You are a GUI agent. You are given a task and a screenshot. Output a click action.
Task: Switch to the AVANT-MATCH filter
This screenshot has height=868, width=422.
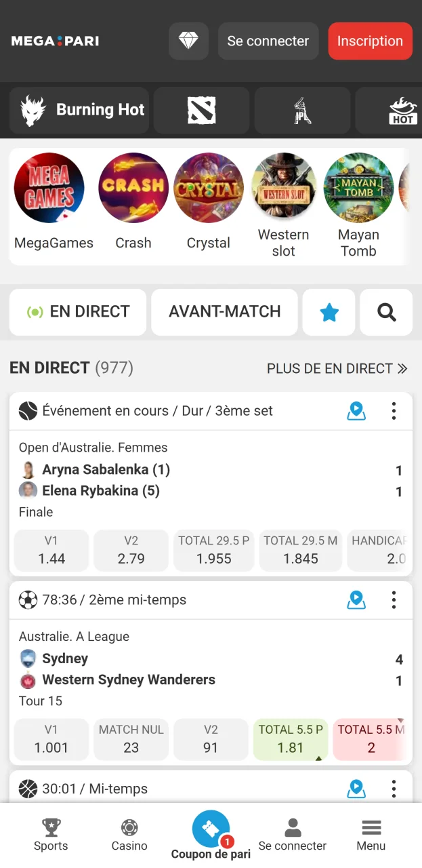point(224,312)
